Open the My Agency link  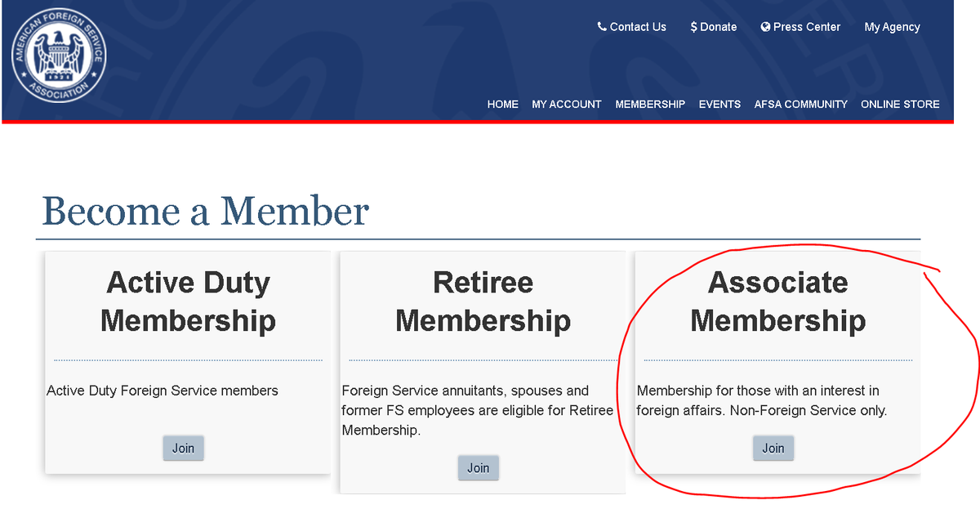(892, 27)
